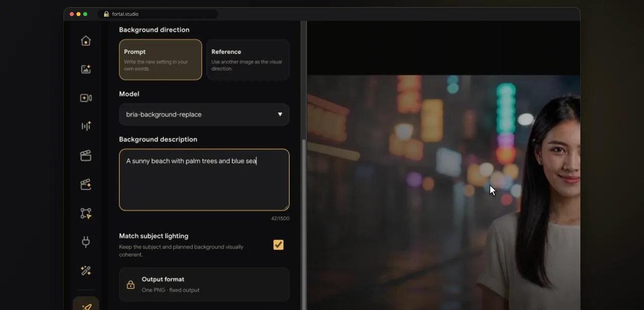Click the "Background description" label
The width and height of the screenshot is (644, 310).
(x=158, y=139)
